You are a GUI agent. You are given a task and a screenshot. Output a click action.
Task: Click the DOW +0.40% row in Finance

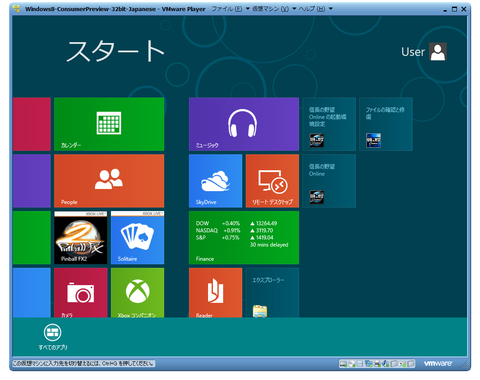236,223
